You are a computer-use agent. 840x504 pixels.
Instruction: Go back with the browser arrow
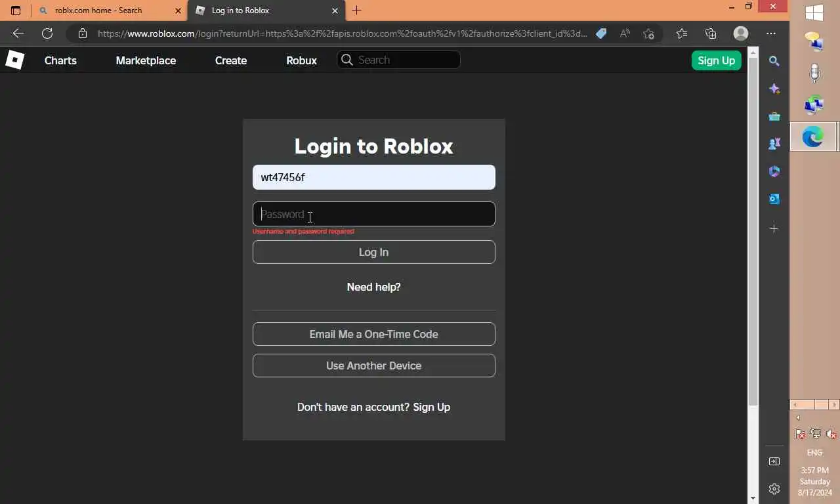[18, 33]
